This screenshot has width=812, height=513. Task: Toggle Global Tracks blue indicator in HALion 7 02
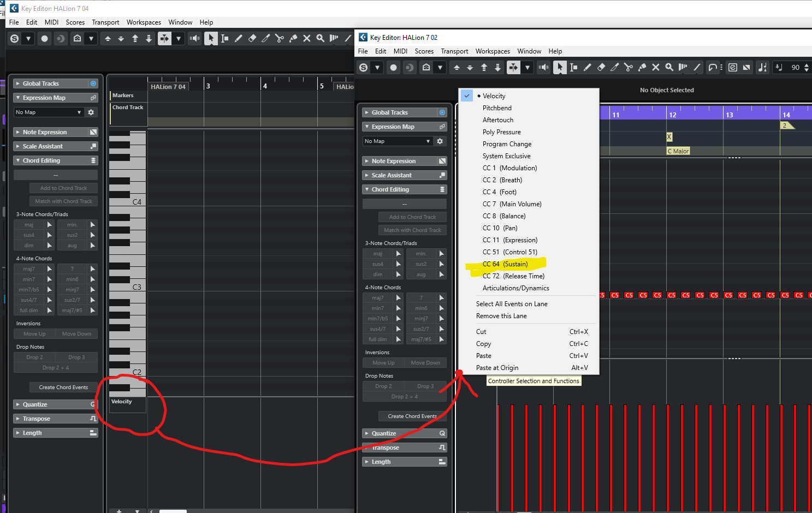(x=442, y=112)
